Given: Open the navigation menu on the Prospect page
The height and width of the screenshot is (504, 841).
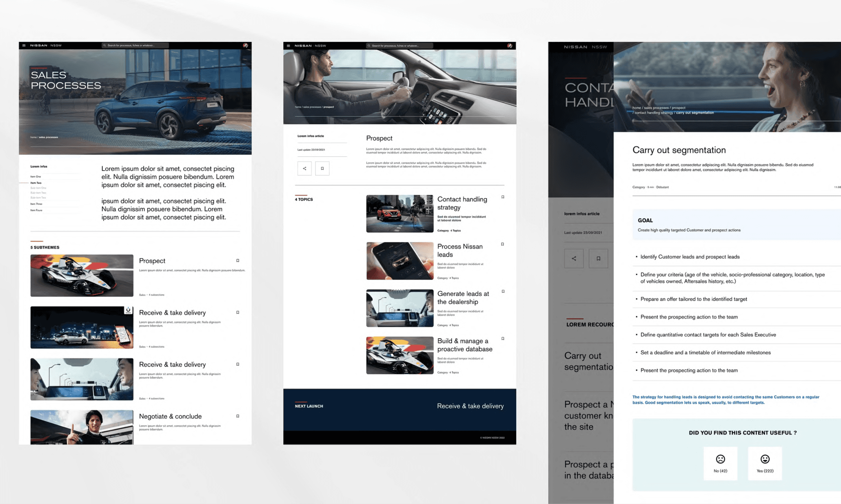Looking at the screenshot, I should pos(288,45).
